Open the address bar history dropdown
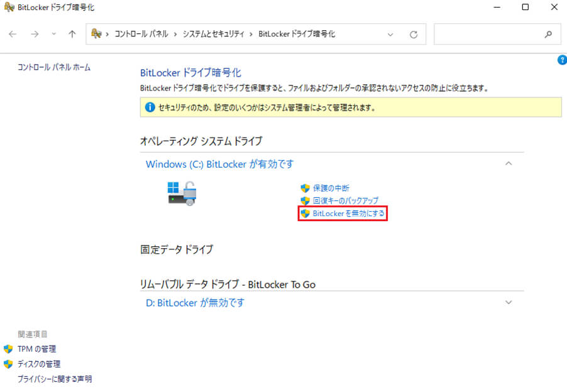The width and height of the screenshot is (567, 392). tap(390, 35)
